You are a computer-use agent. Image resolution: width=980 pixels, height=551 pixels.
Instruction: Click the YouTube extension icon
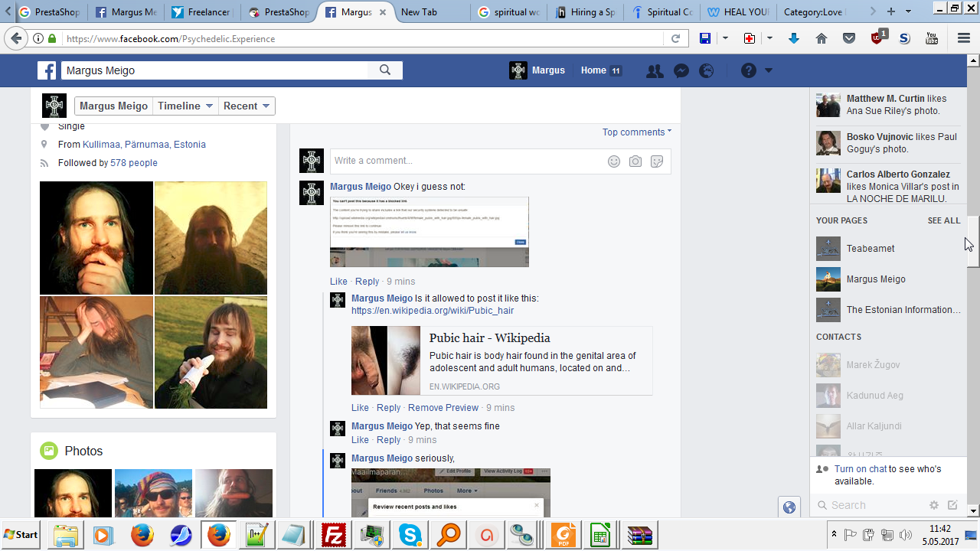(x=932, y=38)
